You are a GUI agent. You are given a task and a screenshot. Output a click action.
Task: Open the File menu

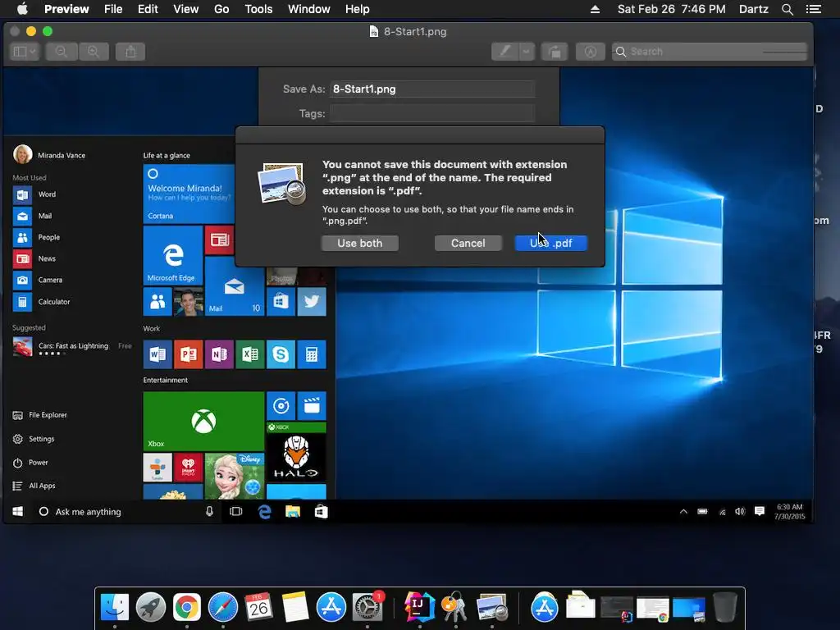coord(113,9)
